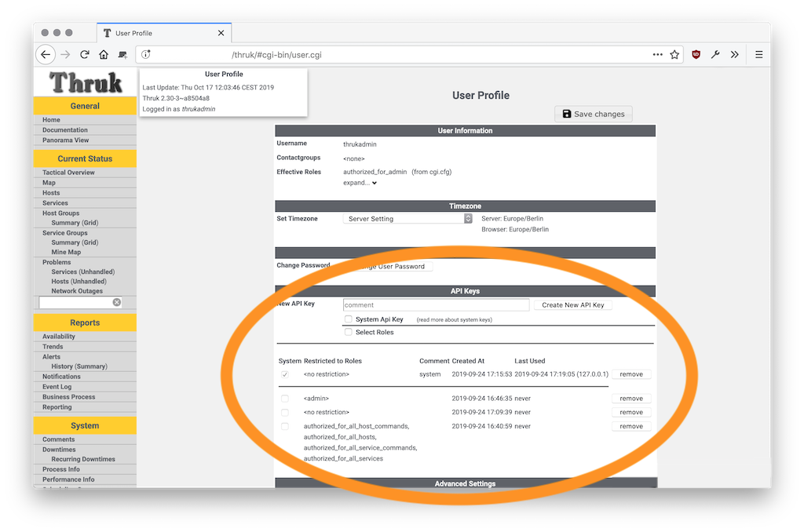Open History (Summary) under Alerts

pos(79,366)
